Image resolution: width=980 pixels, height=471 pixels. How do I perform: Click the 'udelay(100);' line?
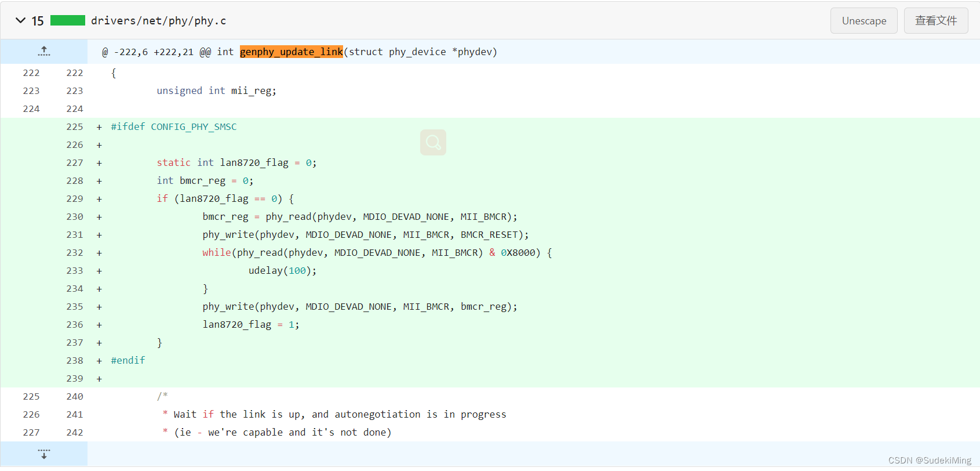(x=283, y=270)
